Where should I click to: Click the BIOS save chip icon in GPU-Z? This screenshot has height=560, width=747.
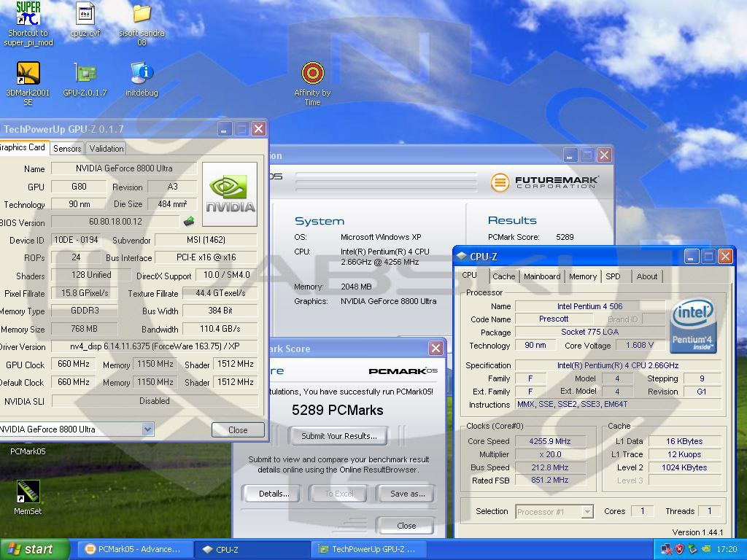pos(189,222)
